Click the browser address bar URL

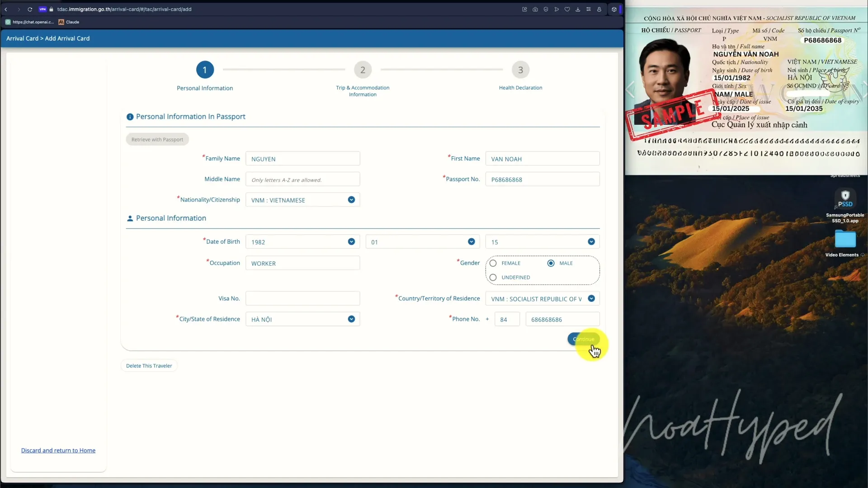124,9
